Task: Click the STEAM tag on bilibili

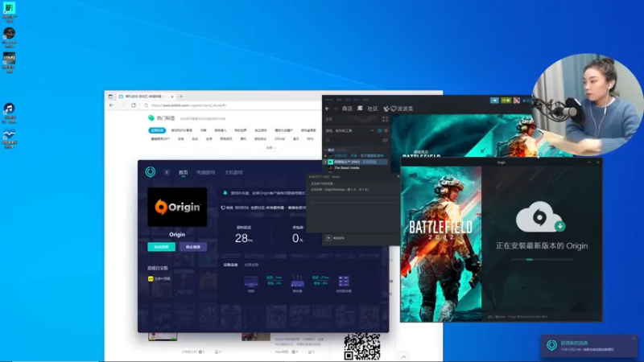Action: (279, 139)
